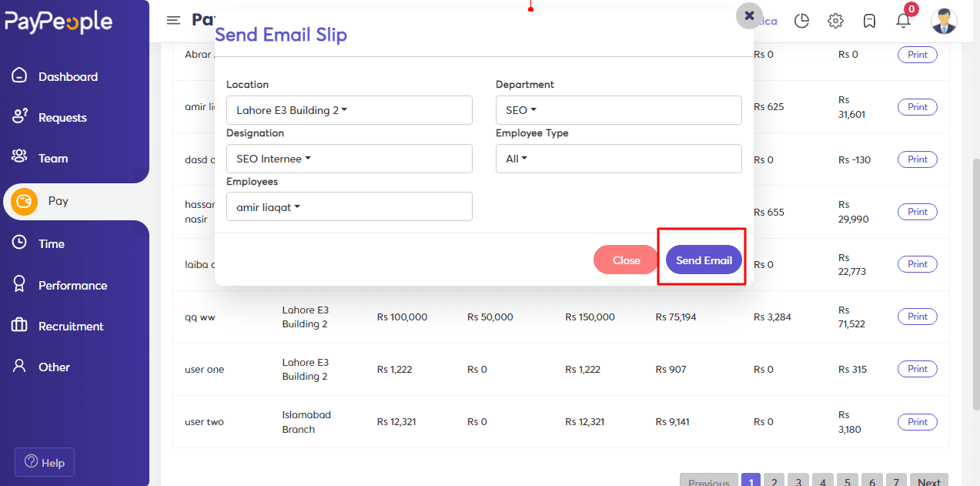The width and height of the screenshot is (980, 486).
Task: Close the Send Email Slip dialog via X
Action: pyautogui.click(x=749, y=15)
